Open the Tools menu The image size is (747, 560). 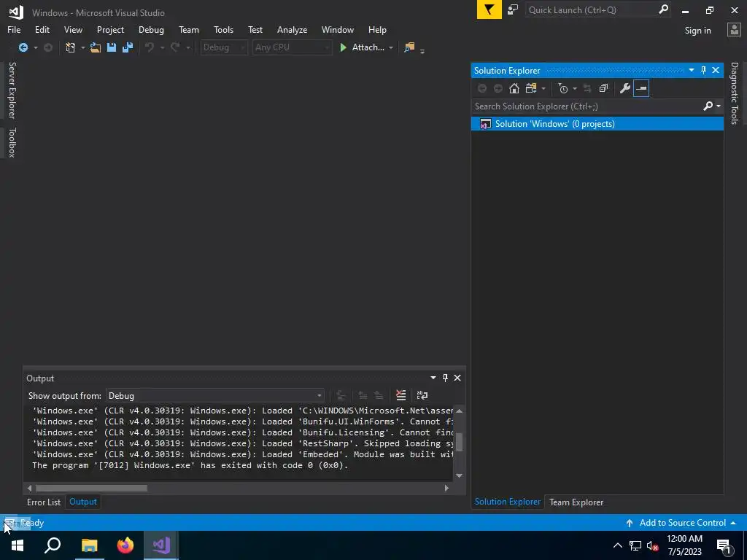pyautogui.click(x=223, y=29)
